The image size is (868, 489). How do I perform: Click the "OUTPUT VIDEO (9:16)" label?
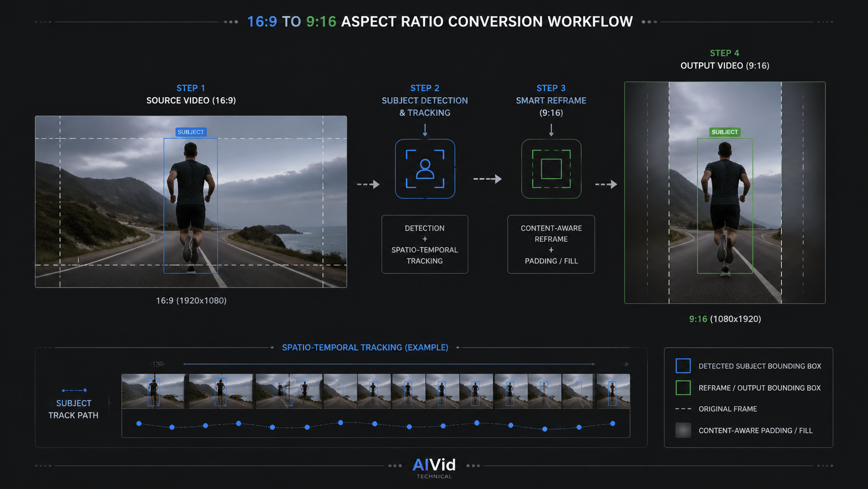pos(725,65)
